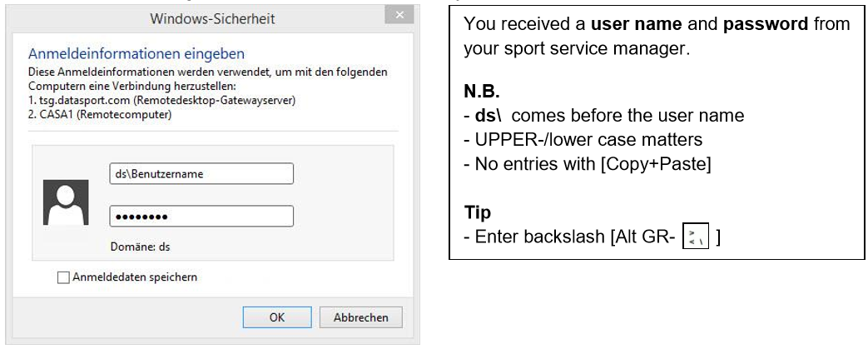The height and width of the screenshot is (349, 868).
Task: Click the bold 'ds\' text in the notes
Action: tap(486, 117)
